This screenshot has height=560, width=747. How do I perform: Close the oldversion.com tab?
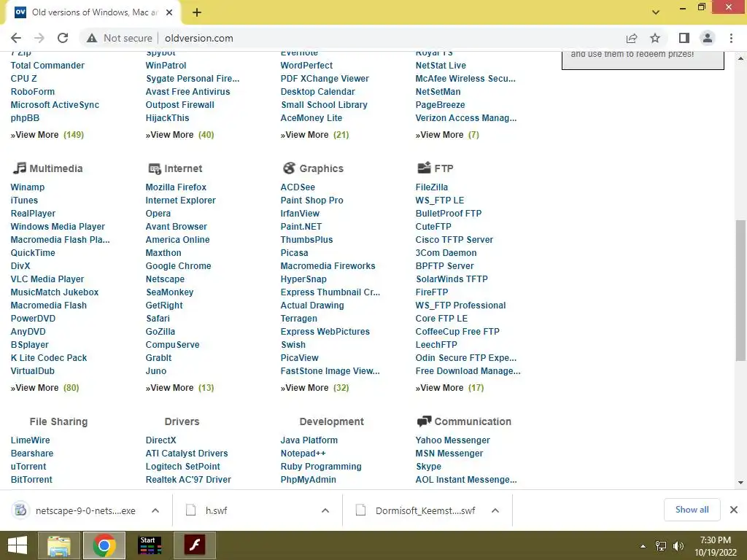click(x=169, y=12)
